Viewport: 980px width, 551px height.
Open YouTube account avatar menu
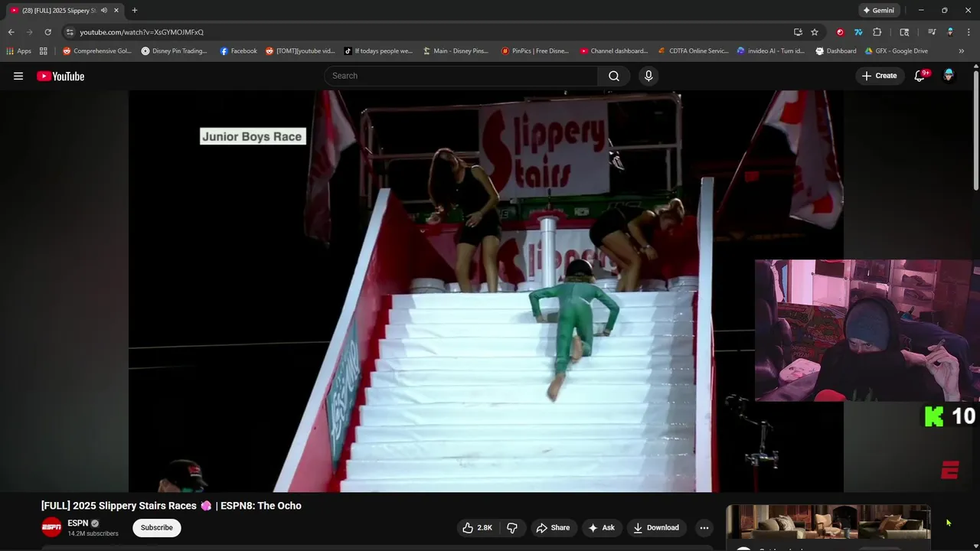(x=949, y=76)
